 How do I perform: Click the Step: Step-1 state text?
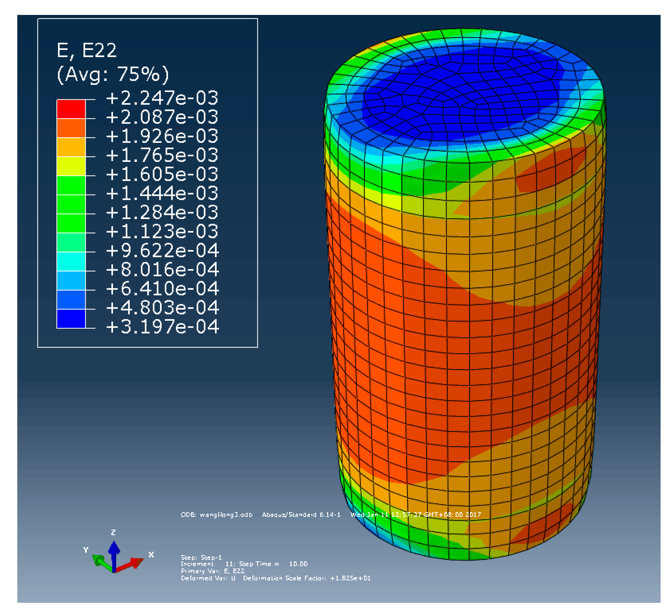[201, 557]
